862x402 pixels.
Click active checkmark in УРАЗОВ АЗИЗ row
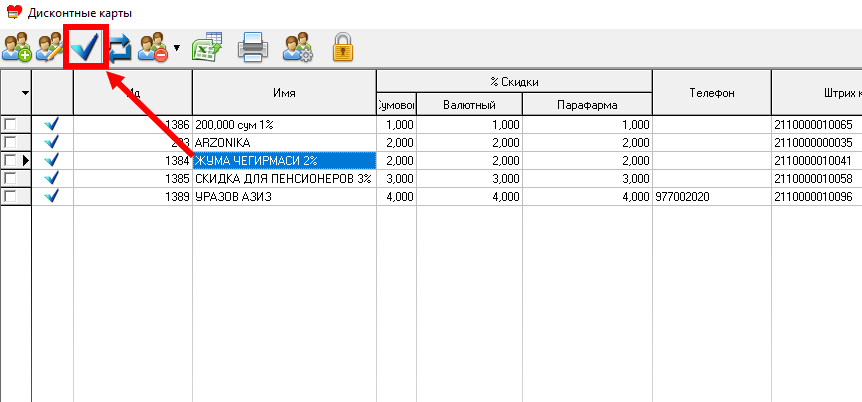tap(52, 196)
